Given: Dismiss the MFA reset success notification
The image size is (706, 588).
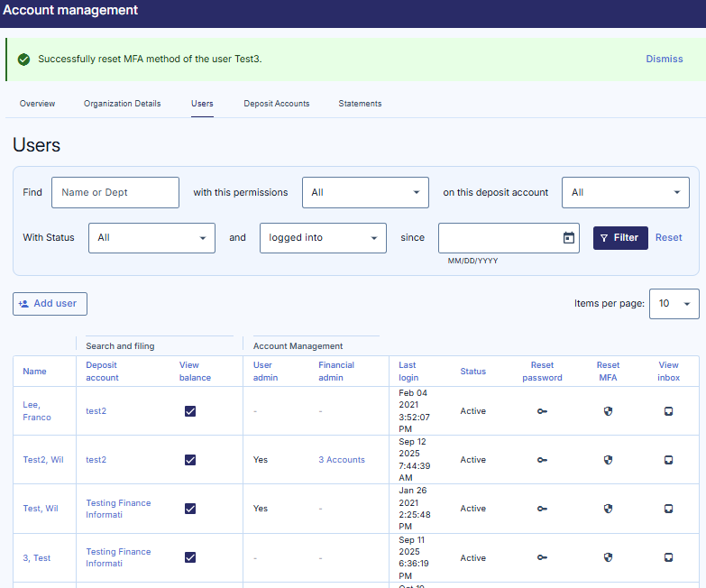Looking at the screenshot, I should pos(664,59).
